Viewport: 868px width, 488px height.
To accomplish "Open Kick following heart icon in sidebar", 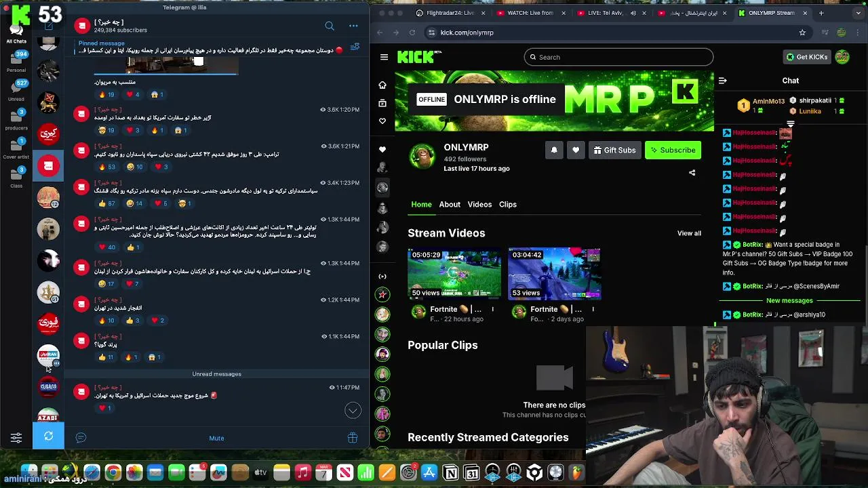I will [382, 121].
